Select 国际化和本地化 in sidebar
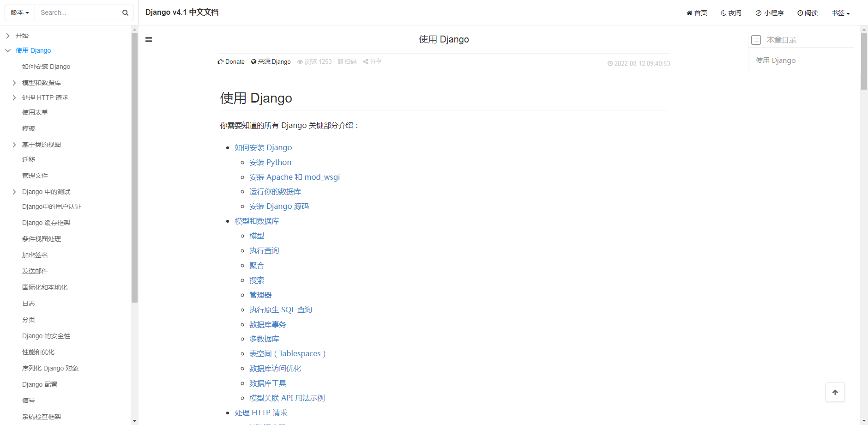Image resolution: width=868 pixels, height=425 pixels. coord(45,287)
